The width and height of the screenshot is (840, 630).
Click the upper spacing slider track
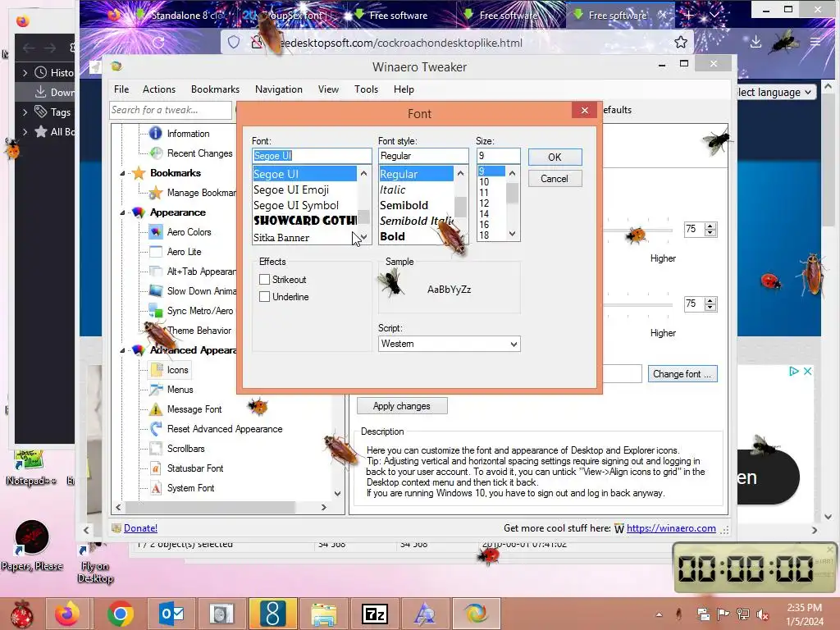637,231
